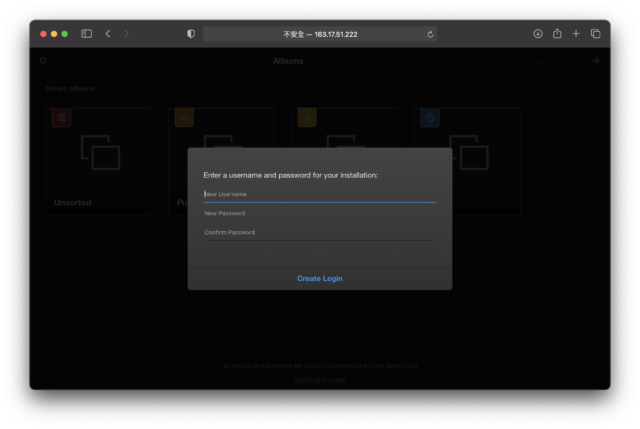
Task: Click the Search field in Lychee header
Action: pyautogui.click(x=551, y=61)
